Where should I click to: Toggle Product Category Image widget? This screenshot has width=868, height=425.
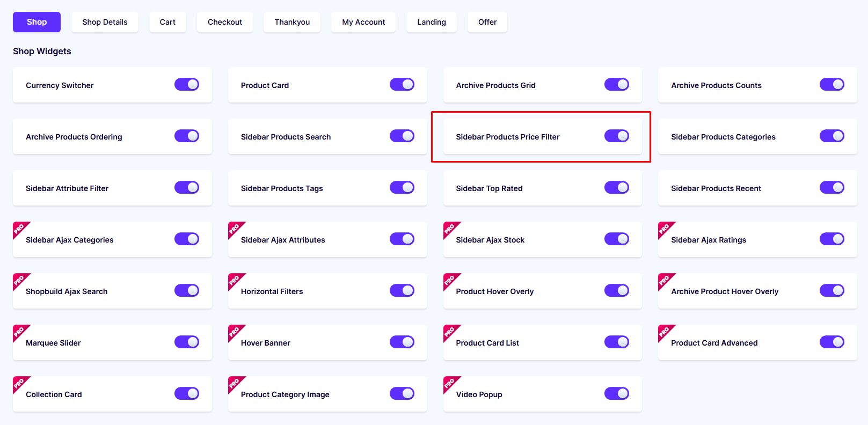click(402, 394)
